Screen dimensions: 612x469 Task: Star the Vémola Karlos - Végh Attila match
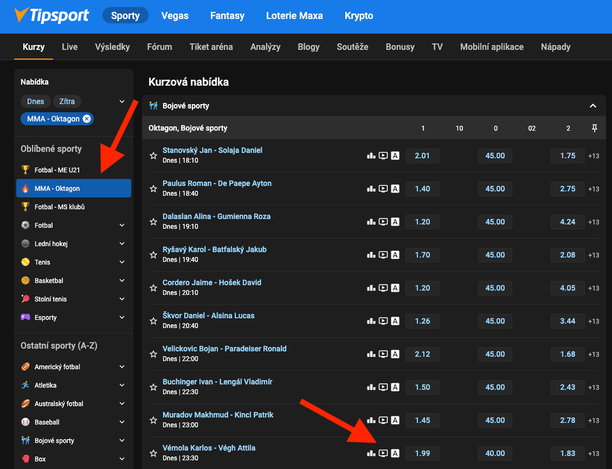tap(153, 453)
